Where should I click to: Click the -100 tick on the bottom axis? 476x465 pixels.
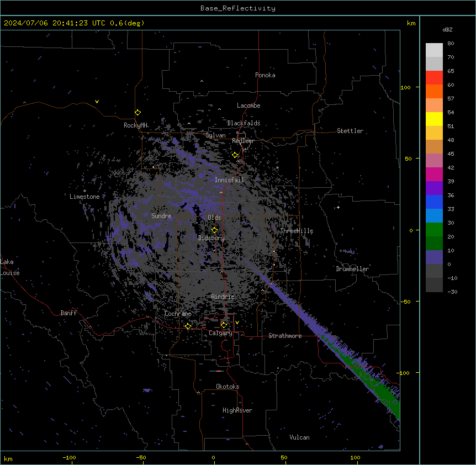pos(70,457)
